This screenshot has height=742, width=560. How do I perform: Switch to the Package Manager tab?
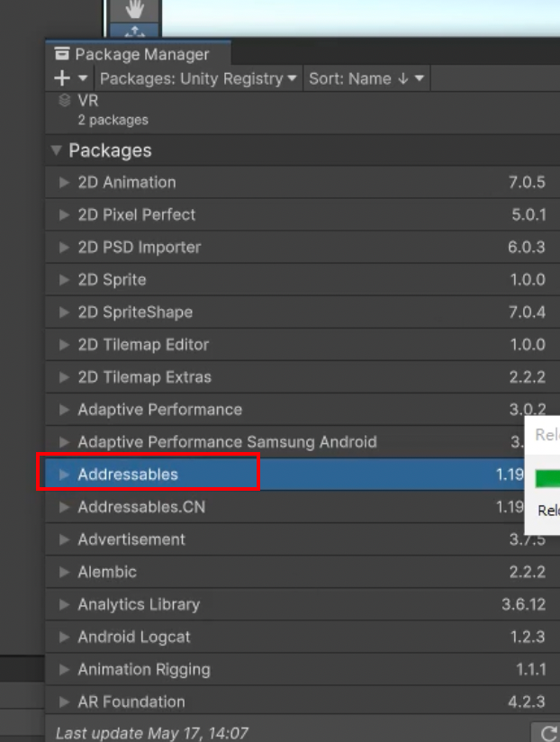pos(138,53)
